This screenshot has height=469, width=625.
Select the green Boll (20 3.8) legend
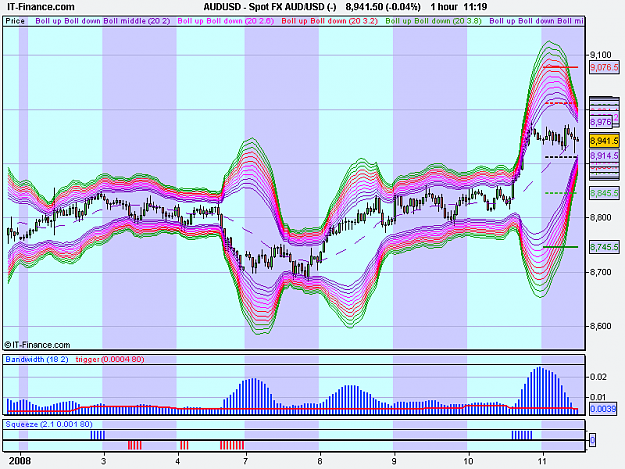coord(434,21)
